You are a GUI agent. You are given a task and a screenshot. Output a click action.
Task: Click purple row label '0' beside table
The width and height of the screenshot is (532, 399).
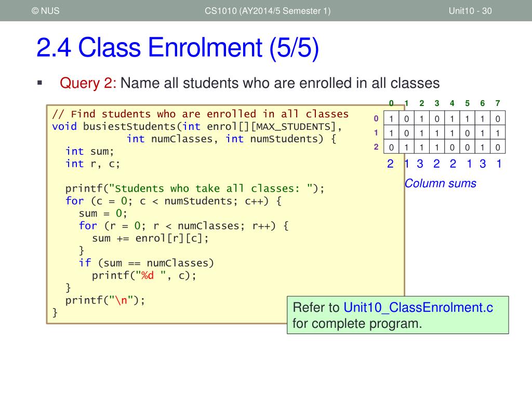[376, 118]
